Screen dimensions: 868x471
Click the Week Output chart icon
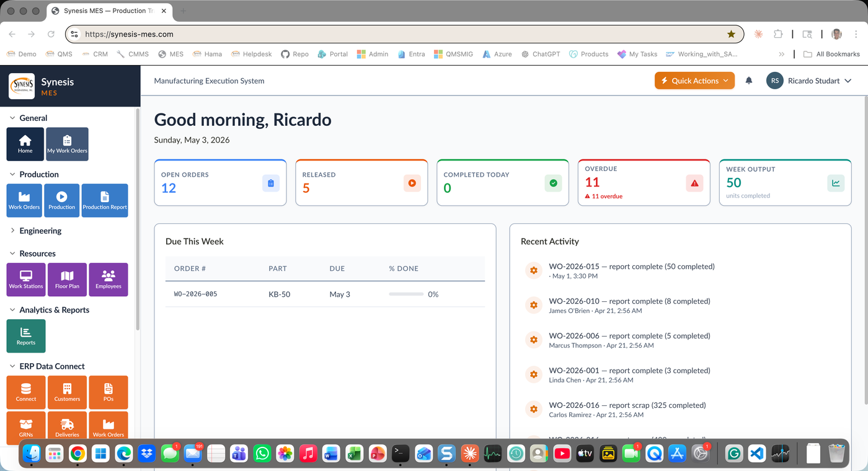coord(836,183)
